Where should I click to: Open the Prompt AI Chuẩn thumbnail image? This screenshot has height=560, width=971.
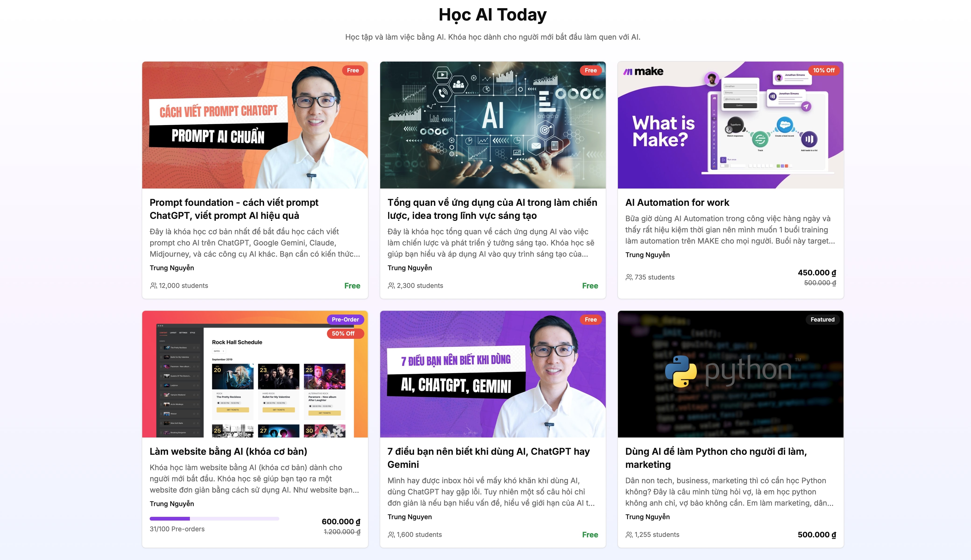pyautogui.click(x=255, y=125)
